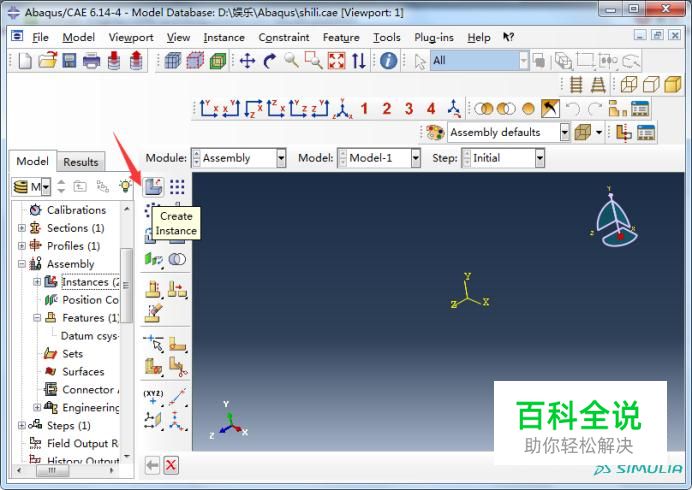
Task: Toggle perspective view mode icon
Action: click(x=598, y=84)
